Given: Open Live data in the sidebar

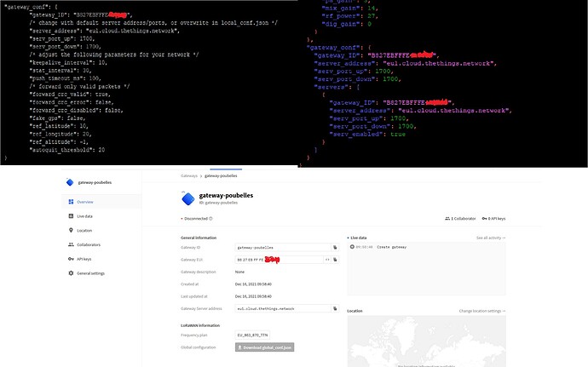Looking at the screenshot, I should pos(84,216).
